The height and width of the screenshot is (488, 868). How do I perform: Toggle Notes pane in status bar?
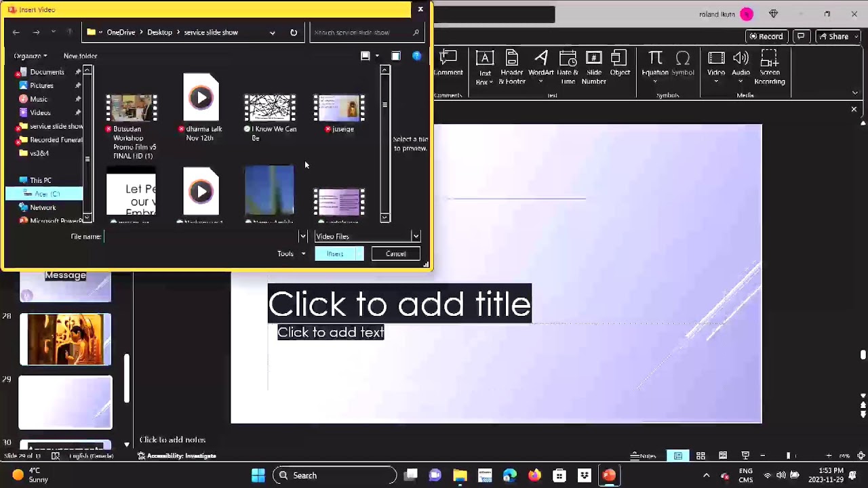[644, 455]
